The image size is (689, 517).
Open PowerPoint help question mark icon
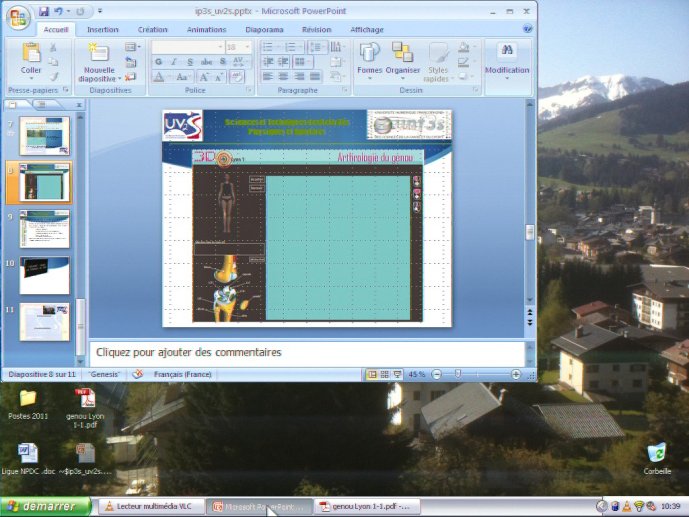527,29
